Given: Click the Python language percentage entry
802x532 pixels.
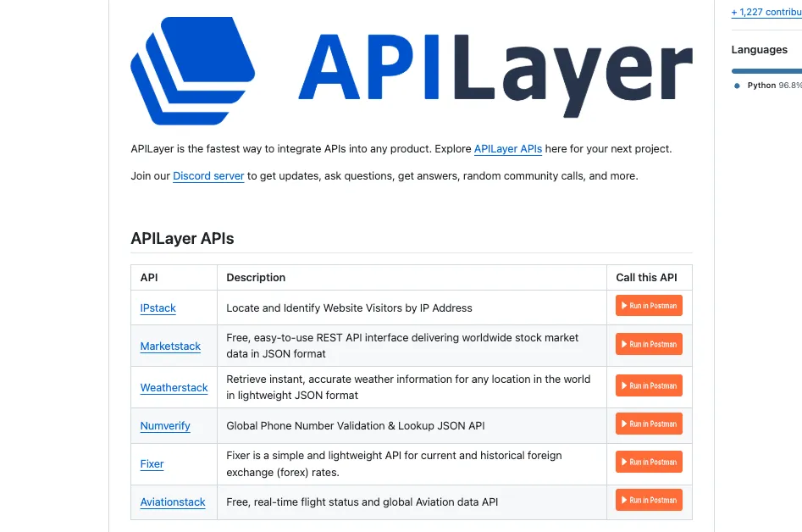Looking at the screenshot, I should (774, 86).
